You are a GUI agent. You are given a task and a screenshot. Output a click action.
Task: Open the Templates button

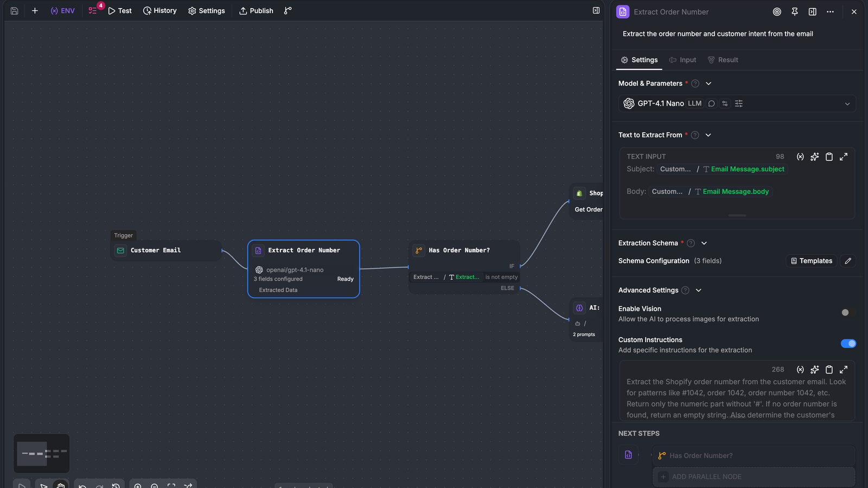pyautogui.click(x=812, y=261)
